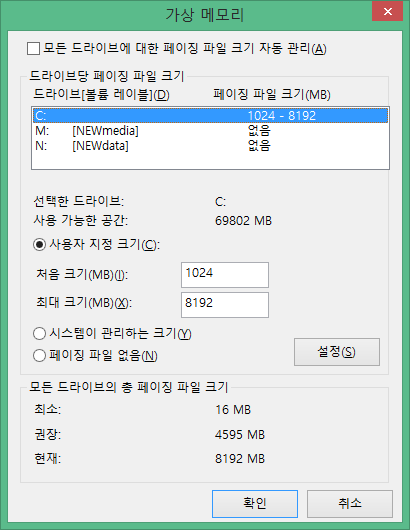Screen dimensions: 410x530
Task: Select the N: [NEWdata] drive row
Action: tap(210, 146)
